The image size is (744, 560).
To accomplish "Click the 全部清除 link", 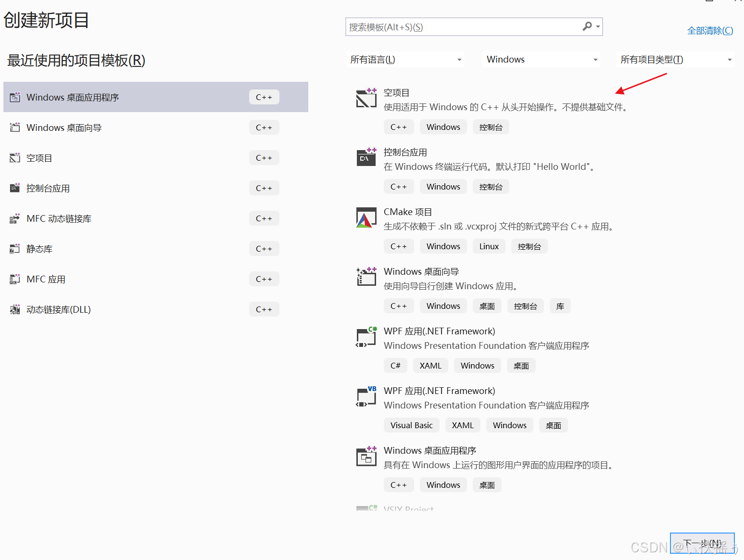I will [710, 31].
